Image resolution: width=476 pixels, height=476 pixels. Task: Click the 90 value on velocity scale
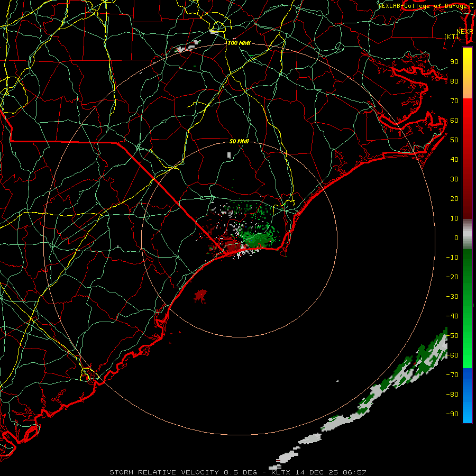pyautogui.click(x=454, y=62)
